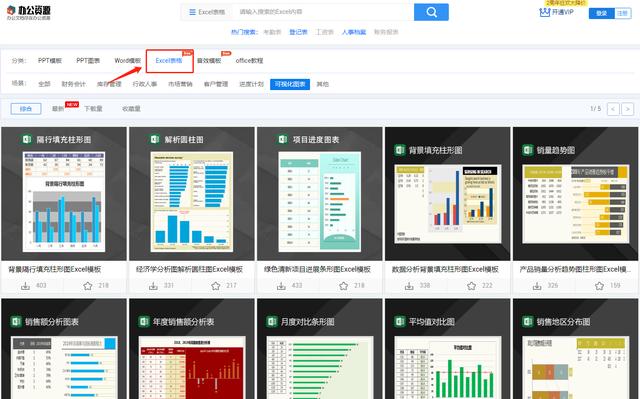The image size is (640, 399).
Task: Click download icon under 绿色清新项目进度条形图Excel模板
Action: pos(281,286)
